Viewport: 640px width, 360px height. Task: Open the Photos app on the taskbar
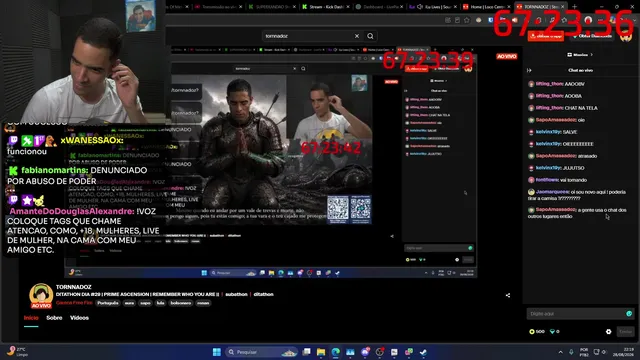pyautogui.click(x=350, y=352)
